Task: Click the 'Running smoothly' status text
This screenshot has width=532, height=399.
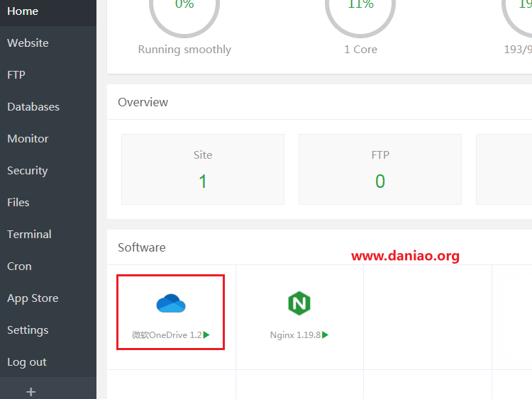Action: click(x=184, y=50)
